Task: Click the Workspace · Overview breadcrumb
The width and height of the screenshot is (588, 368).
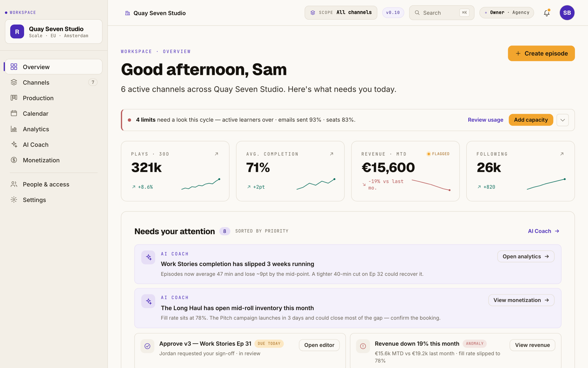Action: (156, 51)
